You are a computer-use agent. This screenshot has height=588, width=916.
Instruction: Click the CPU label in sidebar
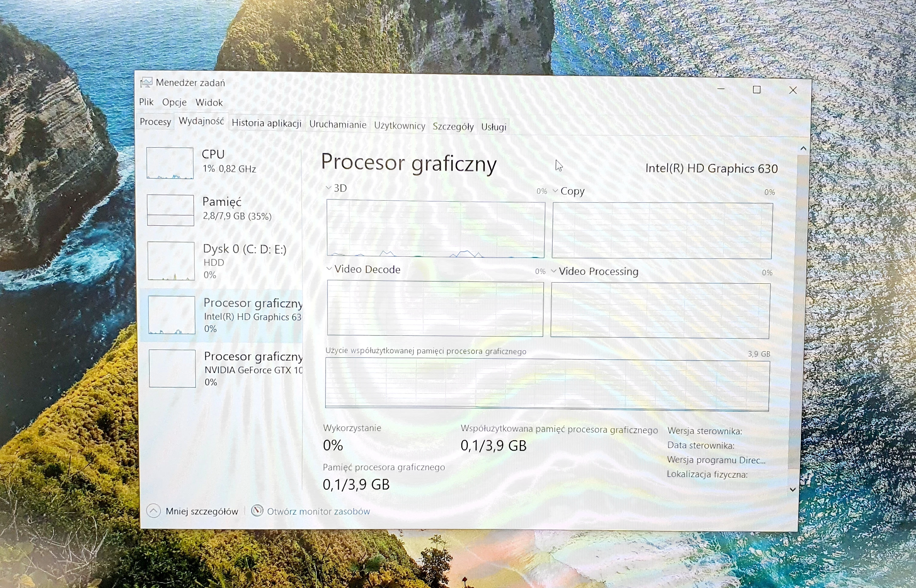[x=213, y=154]
